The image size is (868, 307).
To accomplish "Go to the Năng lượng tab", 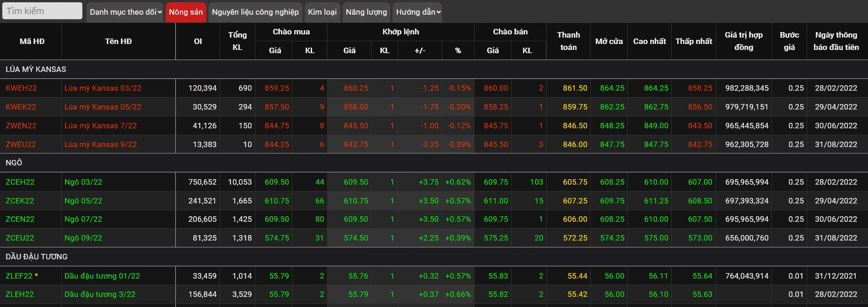I will 366,12.
